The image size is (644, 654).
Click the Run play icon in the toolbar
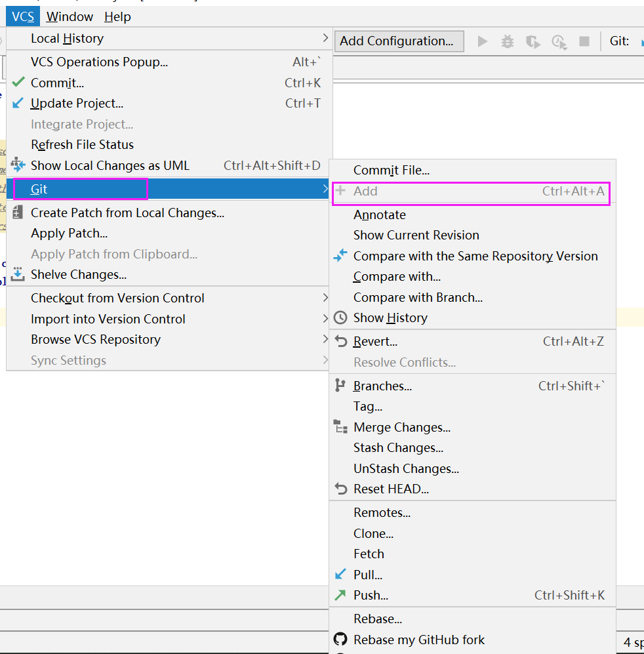[482, 41]
